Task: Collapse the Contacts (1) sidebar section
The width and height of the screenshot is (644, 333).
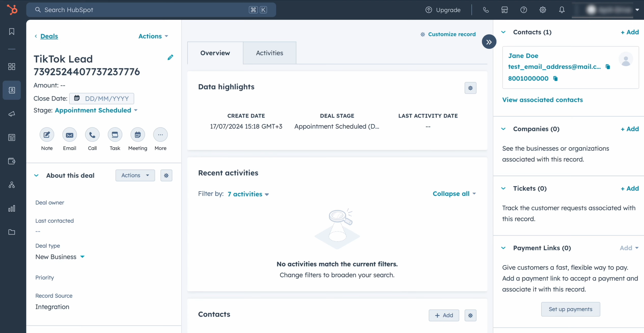Action: click(503, 32)
